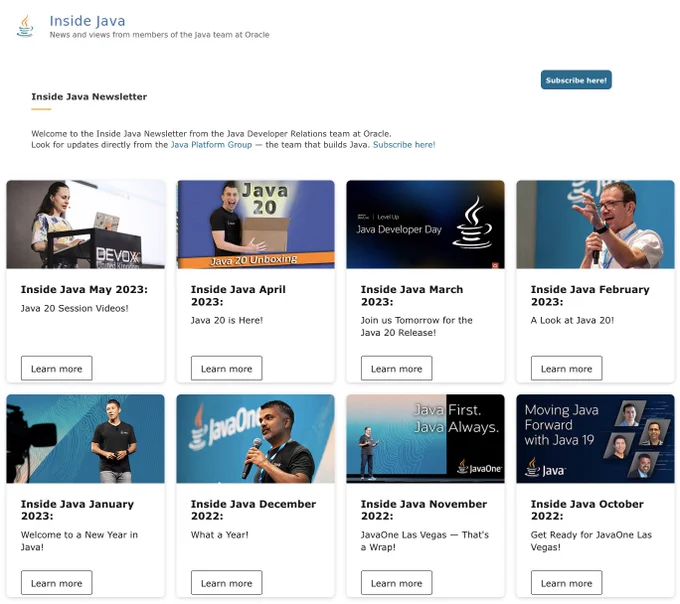Open the Devoxx speaker thumbnail for May 2023

tap(85, 224)
